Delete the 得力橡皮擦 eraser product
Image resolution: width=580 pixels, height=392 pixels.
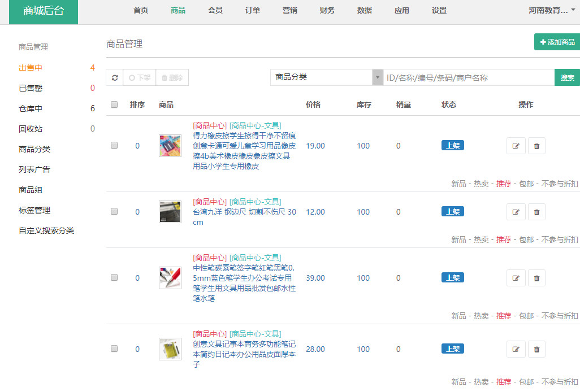(536, 146)
